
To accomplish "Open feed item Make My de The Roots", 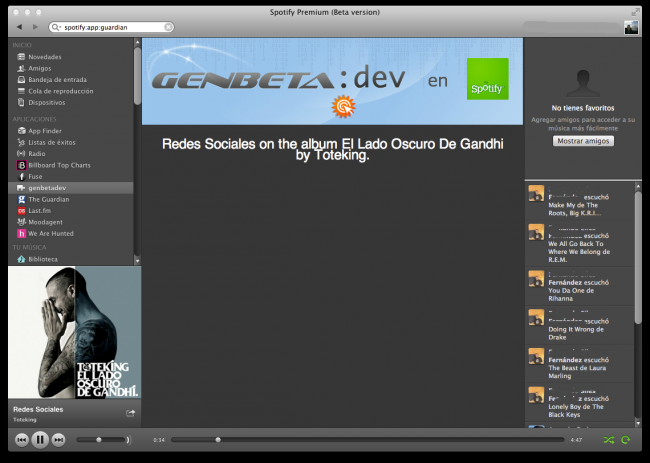I will [580, 201].
